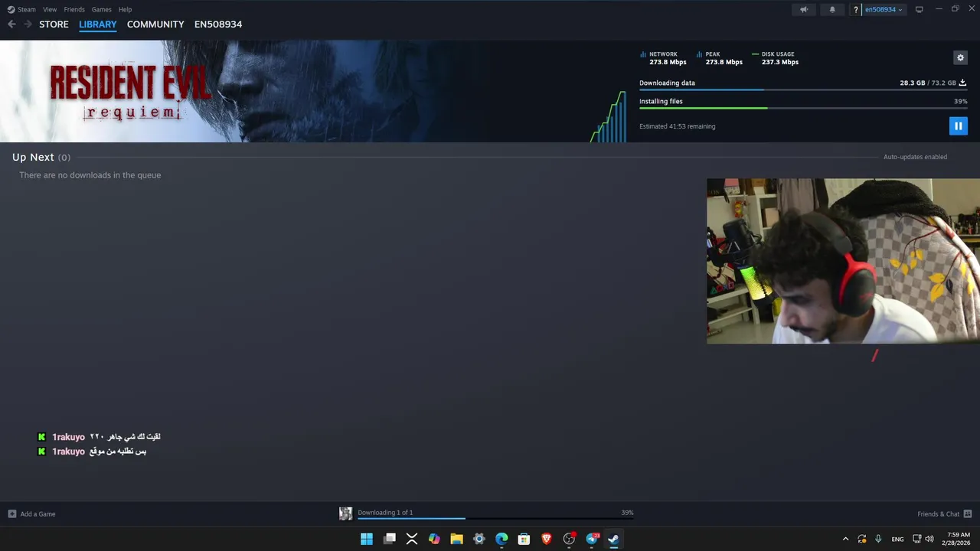Open the X-shaped app on the taskbar

click(412, 539)
